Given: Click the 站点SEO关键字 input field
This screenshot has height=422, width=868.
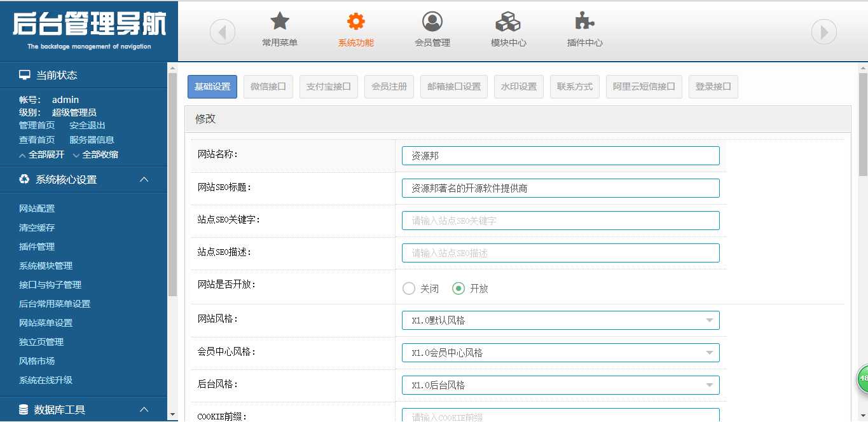Looking at the screenshot, I should [561, 221].
